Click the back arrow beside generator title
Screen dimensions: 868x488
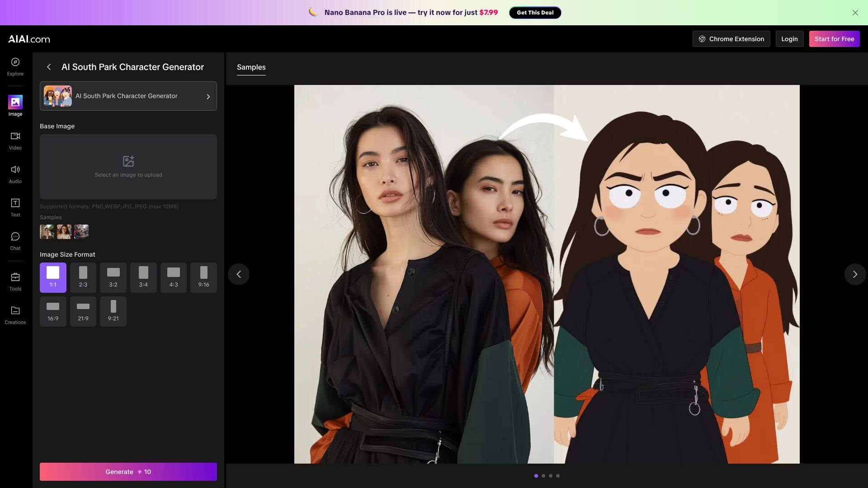(x=49, y=67)
